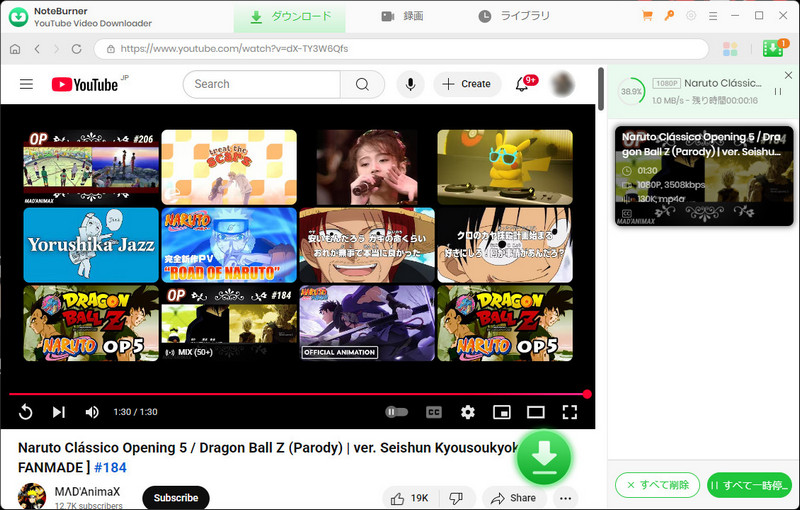The height and width of the screenshot is (510, 800).
Task: Click the page vertical scrollbar
Action: [601, 89]
